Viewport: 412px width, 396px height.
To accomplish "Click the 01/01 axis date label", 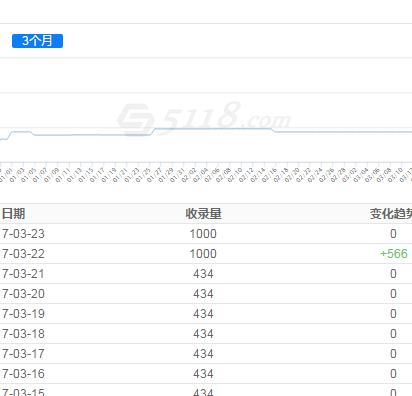I will [x=6, y=175].
